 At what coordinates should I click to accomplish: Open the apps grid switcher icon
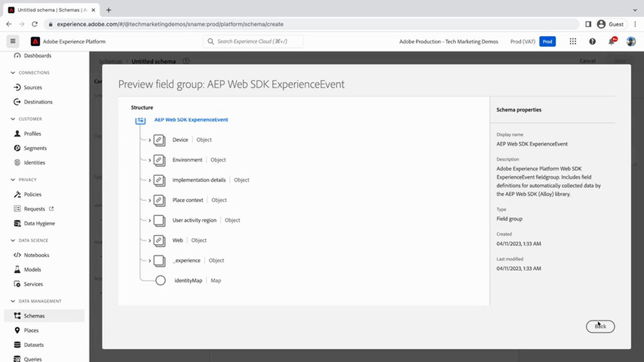tap(573, 41)
